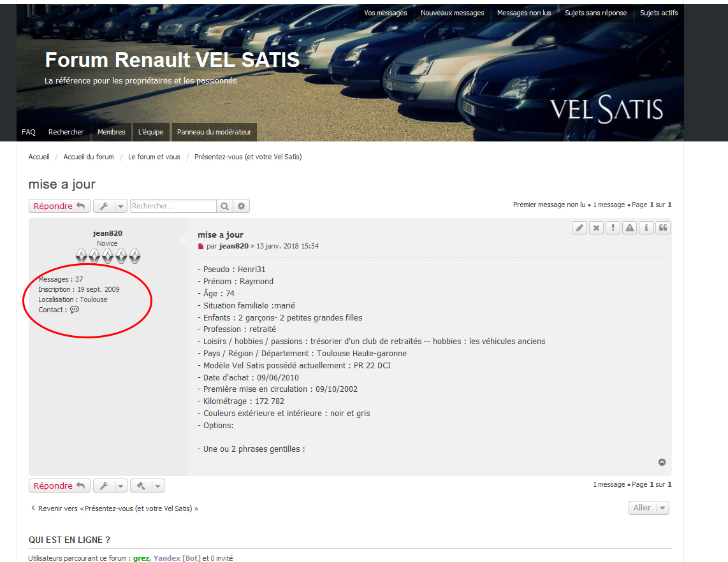Warn the user via the triangle icon
Viewport: 728px width, 562px height.
pyautogui.click(x=630, y=227)
